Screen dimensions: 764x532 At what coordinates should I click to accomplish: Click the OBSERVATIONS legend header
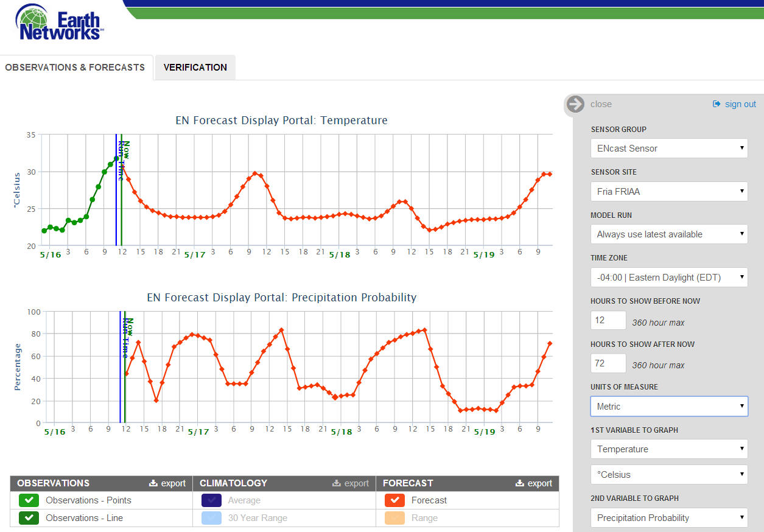[x=53, y=483]
